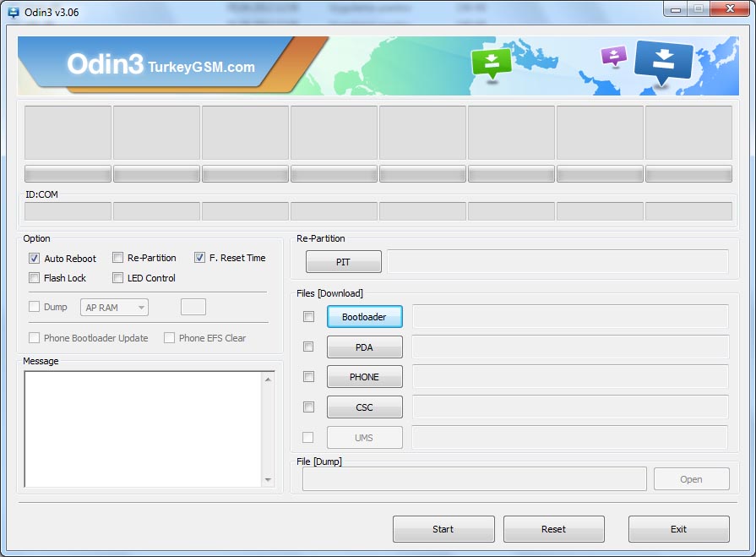Tick the checkbox beside Bootloader
Viewport: 756px width, 557px height.
[x=308, y=316]
